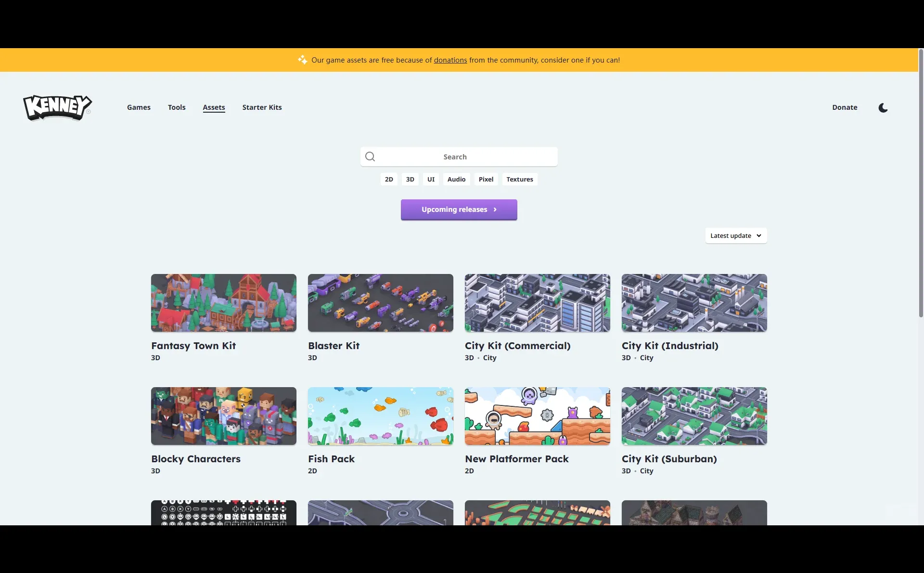Image resolution: width=924 pixels, height=573 pixels.
Task: Click the Donate link
Action: (845, 107)
